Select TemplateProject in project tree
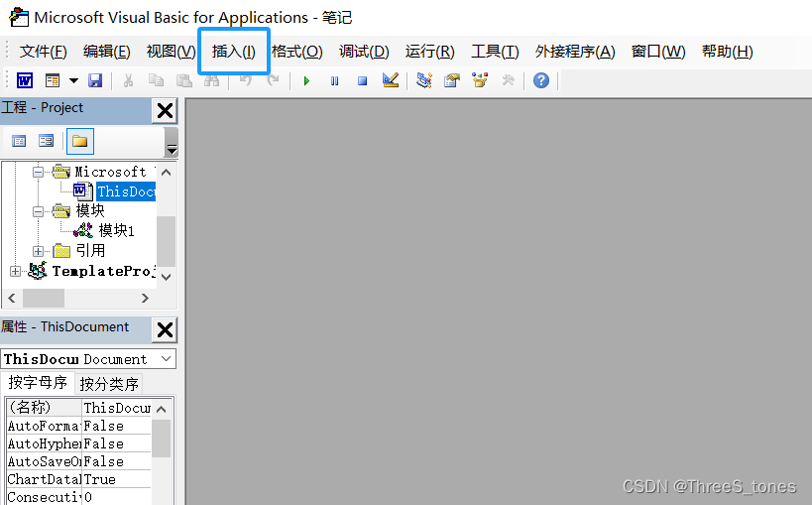The height and width of the screenshot is (505, 812). point(103,271)
